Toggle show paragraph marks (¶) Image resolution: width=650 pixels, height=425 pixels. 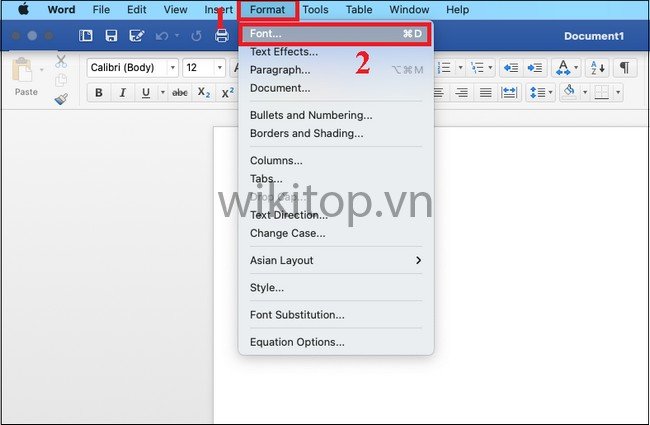tap(624, 67)
